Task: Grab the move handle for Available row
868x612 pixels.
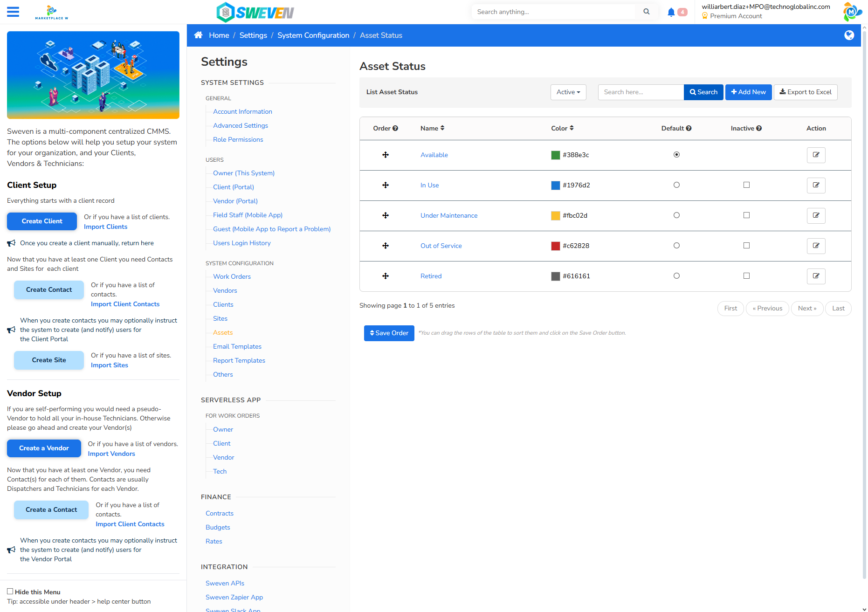Action: (x=386, y=155)
